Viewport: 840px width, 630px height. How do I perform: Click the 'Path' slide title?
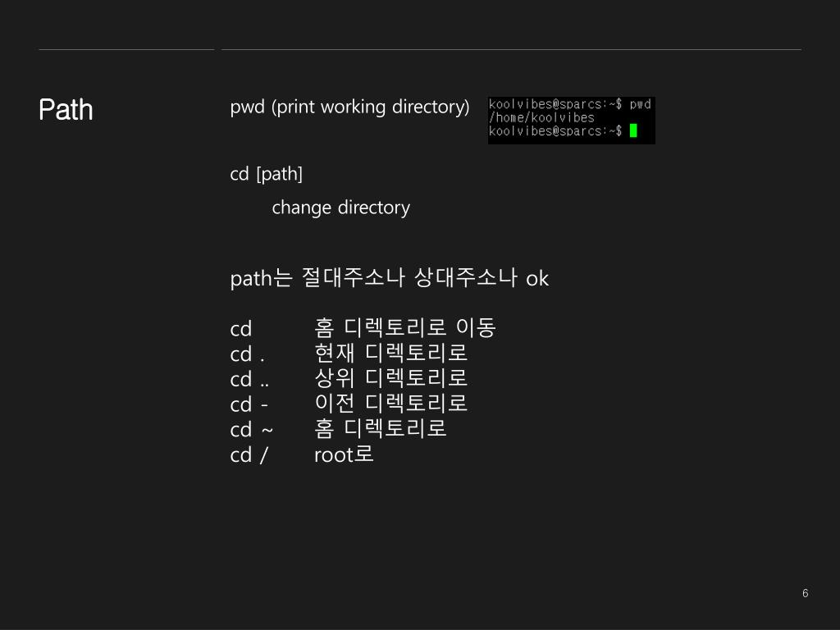(x=66, y=110)
